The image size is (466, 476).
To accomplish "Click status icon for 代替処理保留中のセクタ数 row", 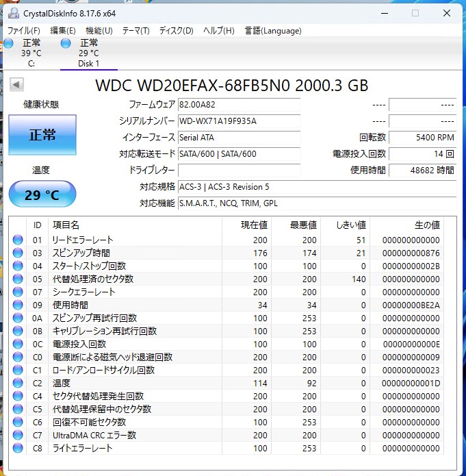I will [18, 409].
